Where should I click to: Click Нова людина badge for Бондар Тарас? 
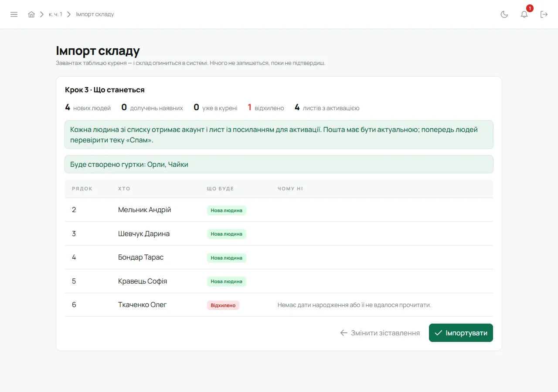click(227, 258)
